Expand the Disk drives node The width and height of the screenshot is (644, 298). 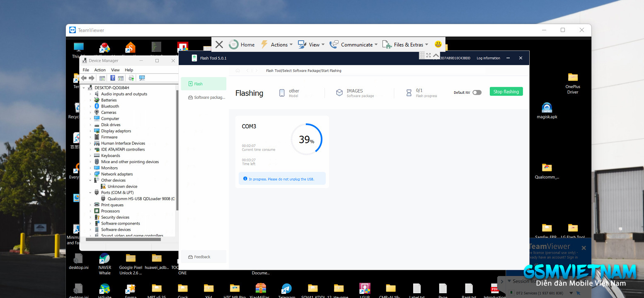click(x=90, y=125)
